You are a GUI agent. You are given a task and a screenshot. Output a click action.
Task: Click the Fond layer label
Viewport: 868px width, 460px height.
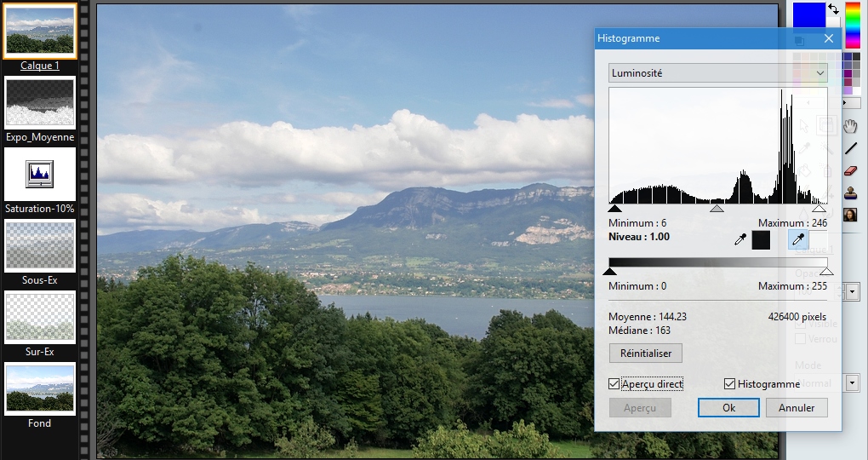pyautogui.click(x=39, y=423)
